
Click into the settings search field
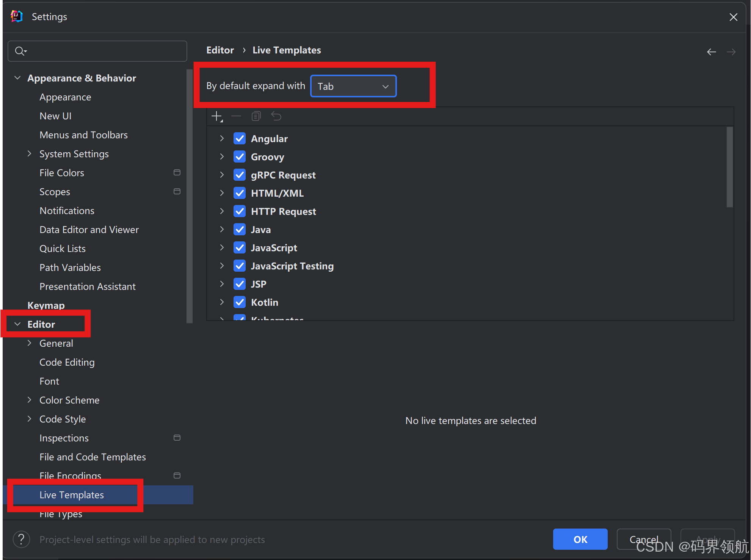tap(97, 51)
